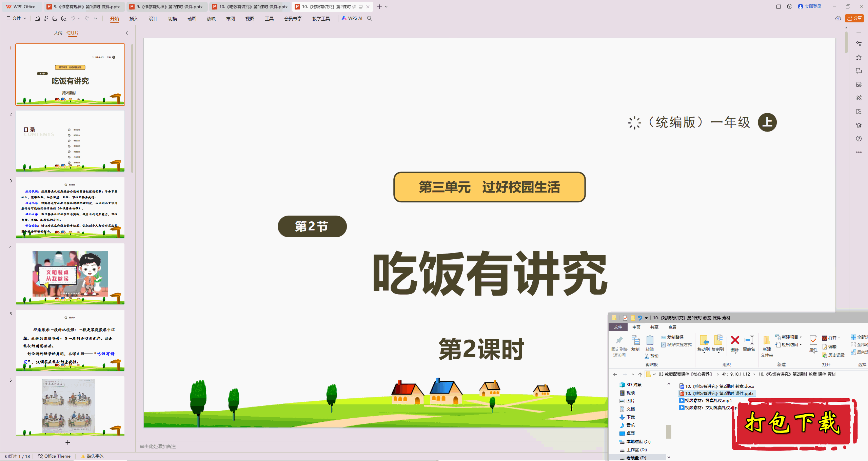This screenshot has width=868, height=461.
Task: Expand Explorer recent locations dropdown arrow
Action: point(633,375)
